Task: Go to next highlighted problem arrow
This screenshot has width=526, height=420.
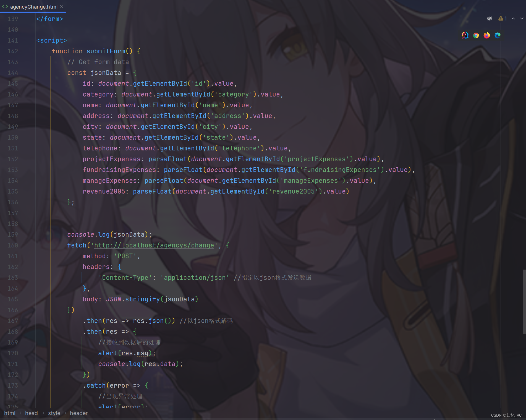Action: click(522, 19)
